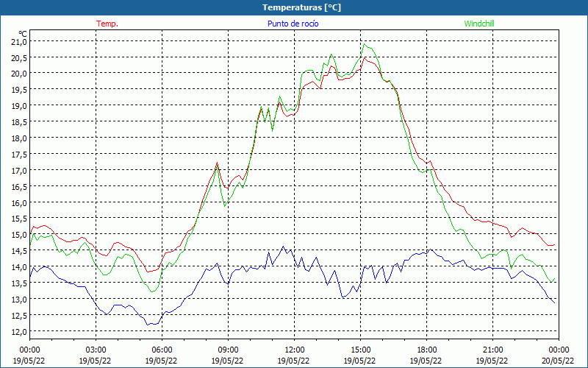Screen dimensions: 588x368
Task: Click the 18,0 y-axis value
Action: point(19,138)
